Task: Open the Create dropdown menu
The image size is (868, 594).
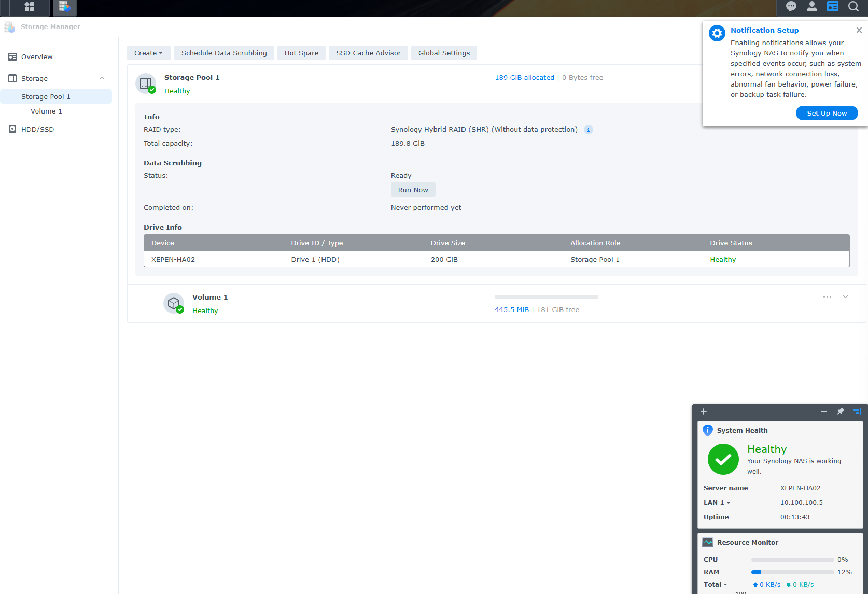Action: (x=148, y=53)
